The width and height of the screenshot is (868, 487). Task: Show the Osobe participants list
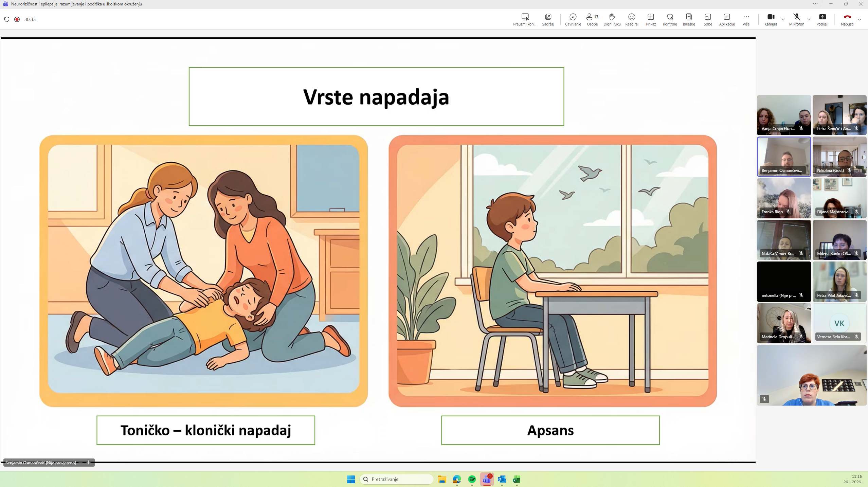click(592, 19)
